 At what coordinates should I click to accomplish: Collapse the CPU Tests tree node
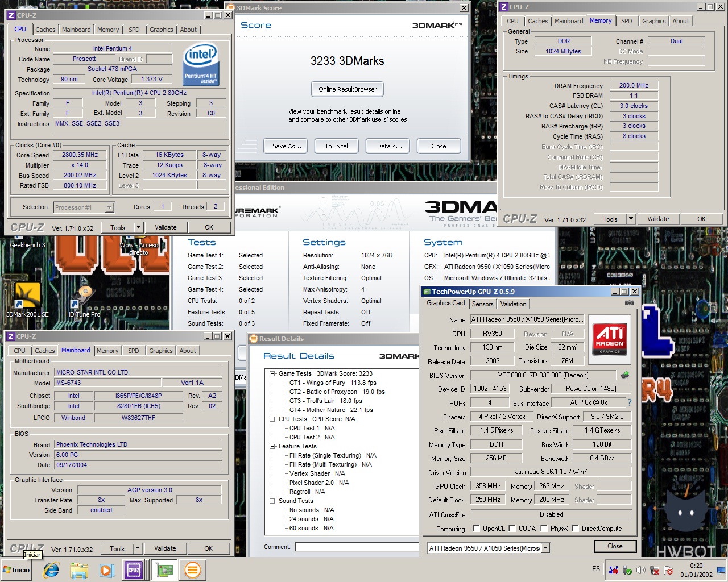click(272, 419)
